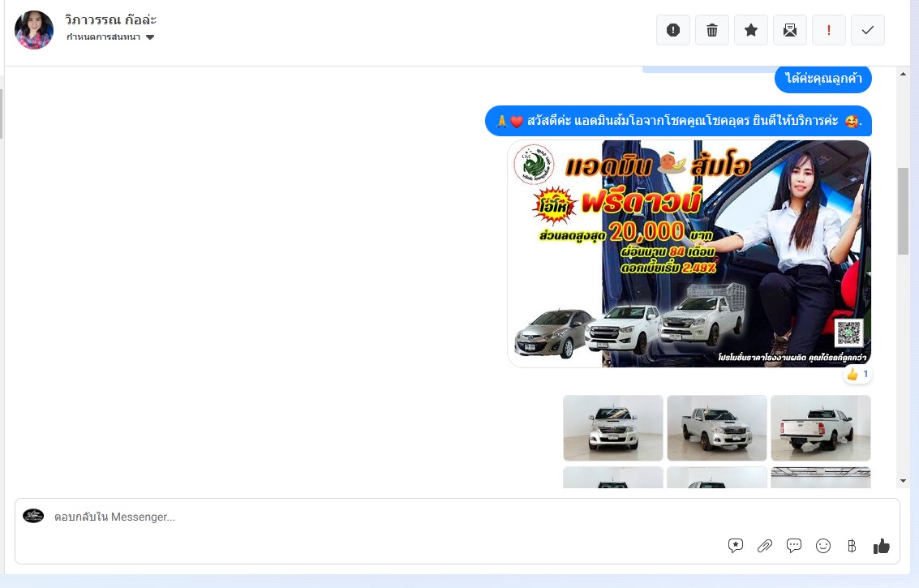Mark conversation unread with the envelope icon
The width and height of the screenshot is (919, 588).
coord(790,30)
